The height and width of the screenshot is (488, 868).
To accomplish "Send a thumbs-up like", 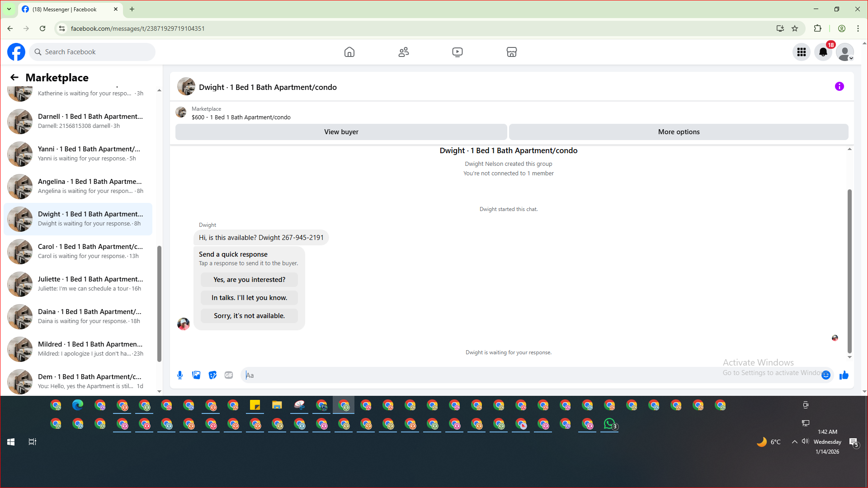I will [x=844, y=375].
